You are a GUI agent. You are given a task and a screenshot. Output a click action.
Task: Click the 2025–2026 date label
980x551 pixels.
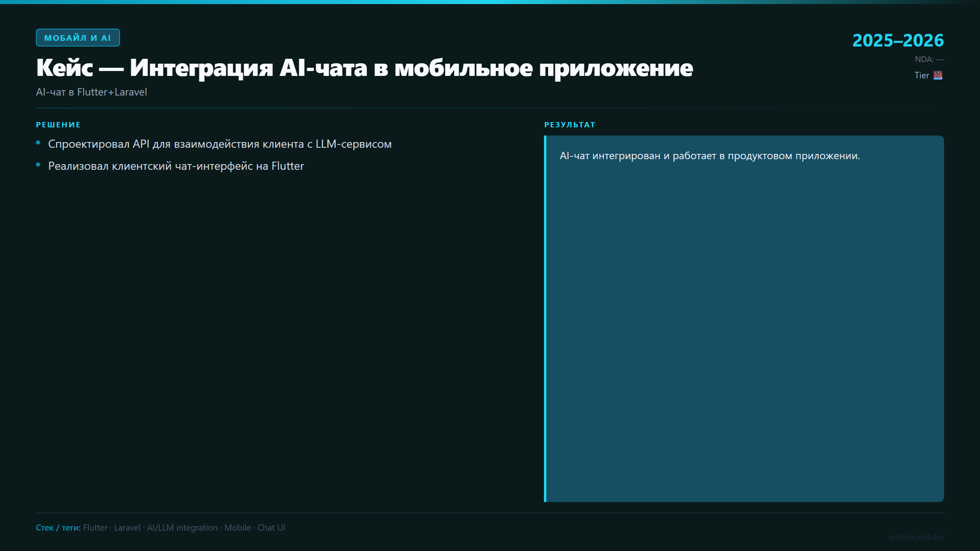(x=898, y=40)
